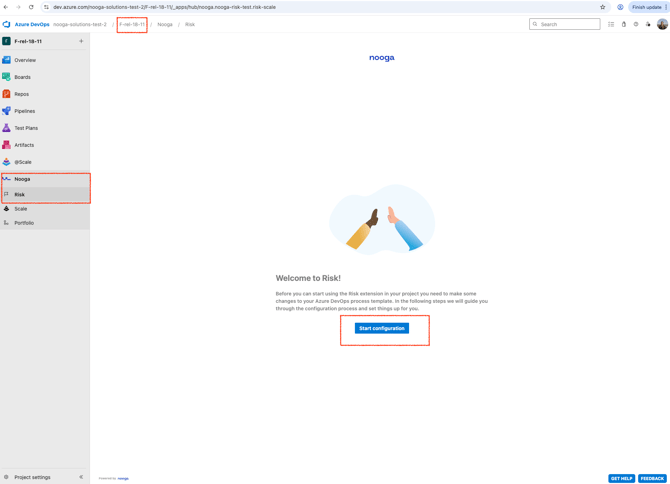The image size is (670, 484).
Task: Click the plus button beside F-rel-18-11
Action: coord(81,41)
